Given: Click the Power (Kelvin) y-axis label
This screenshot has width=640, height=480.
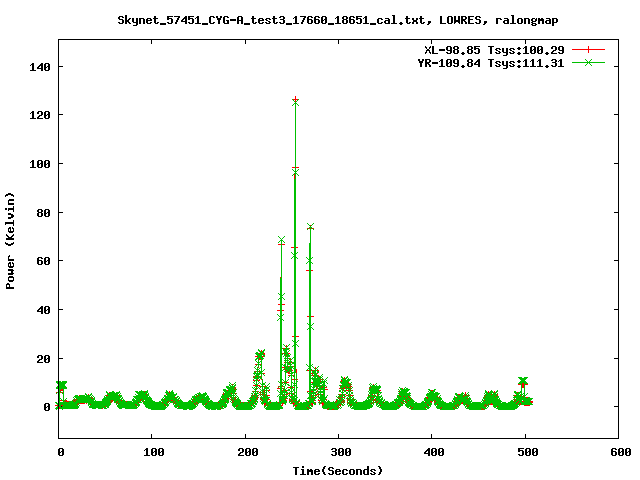Looking at the screenshot, I should (x=10, y=241).
